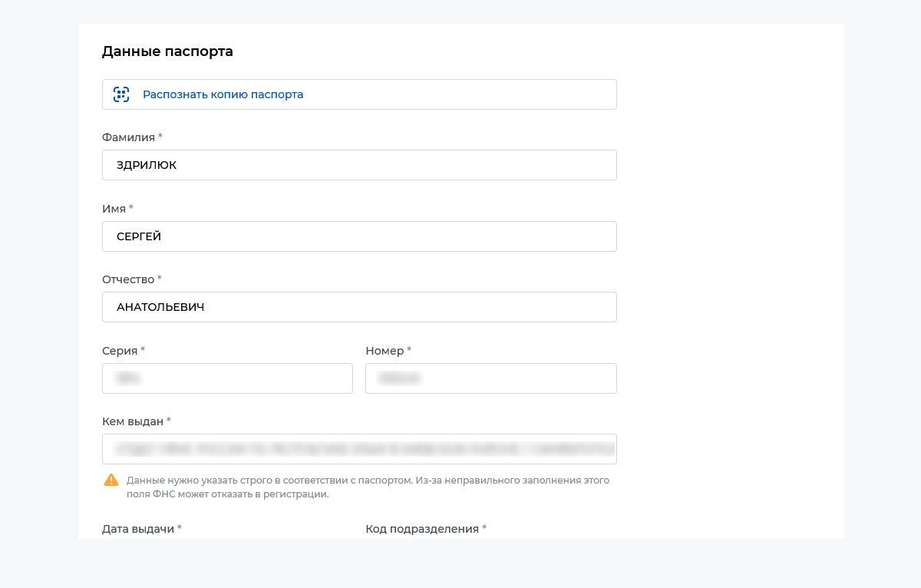The image size is (921, 588).
Task: Focus the 'Кем выдан' input field
Action: (x=359, y=449)
